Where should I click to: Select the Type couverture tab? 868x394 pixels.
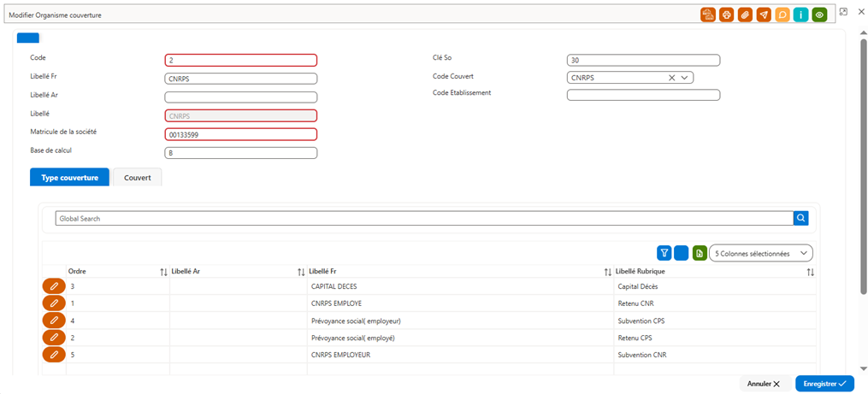[x=70, y=178]
